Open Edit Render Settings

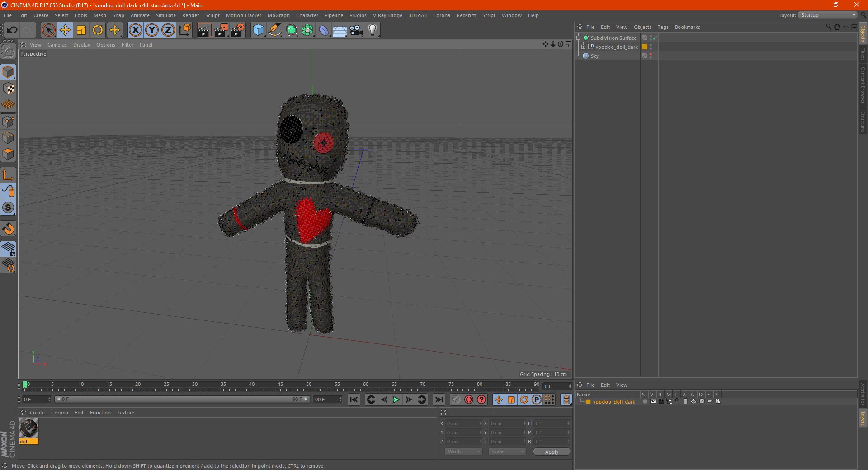click(238, 30)
